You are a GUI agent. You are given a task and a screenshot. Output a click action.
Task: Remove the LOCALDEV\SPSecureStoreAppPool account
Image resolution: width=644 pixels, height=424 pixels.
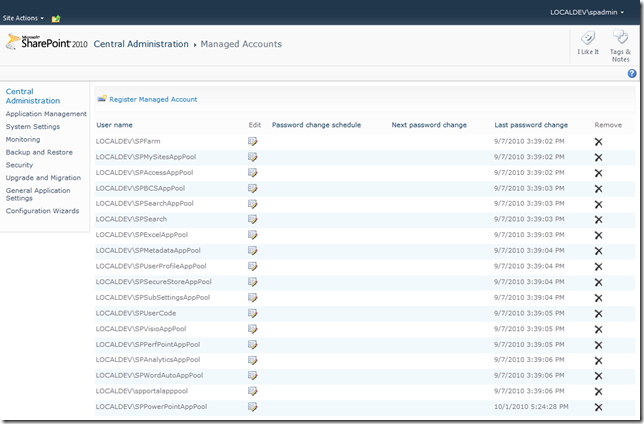tap(598, 282)
